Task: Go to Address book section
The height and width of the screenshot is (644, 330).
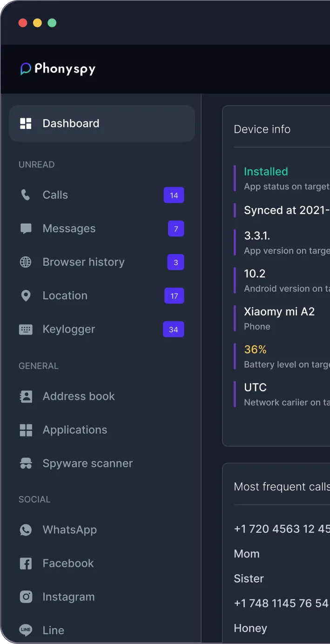Action: pos(78,396)
